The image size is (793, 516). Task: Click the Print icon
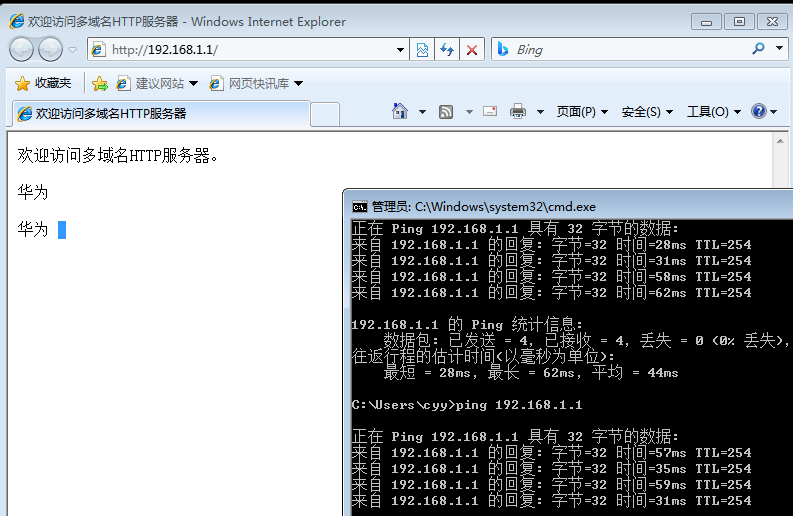(x=517, y=111)
